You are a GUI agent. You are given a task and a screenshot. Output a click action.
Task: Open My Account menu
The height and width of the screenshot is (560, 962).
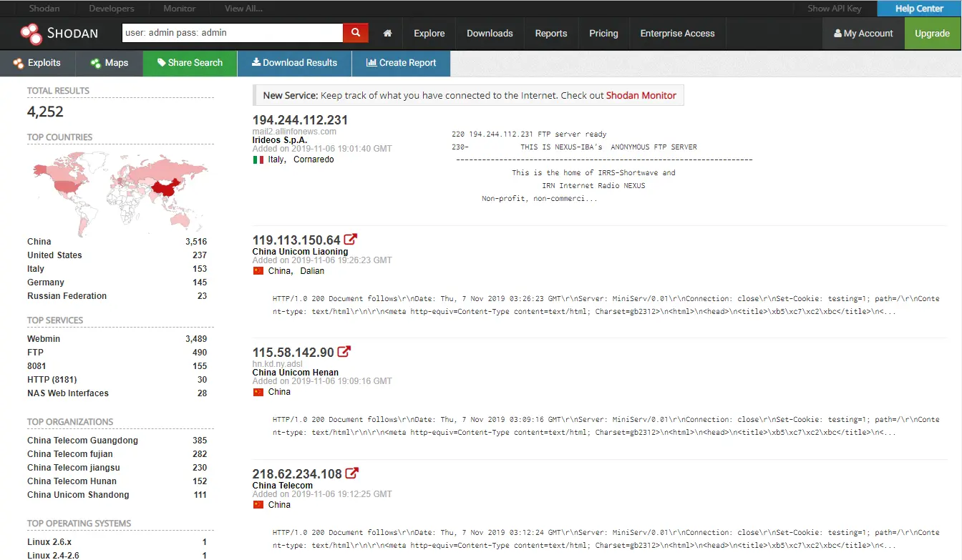(863, 34)
